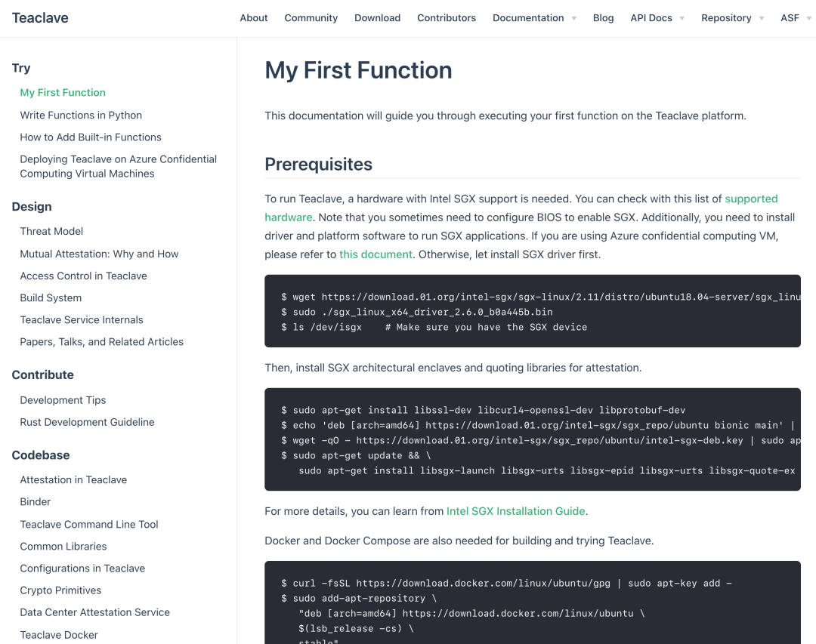The width and height of the screenshot is (816, 644).
Task: Open How to Add Built-in Functions
Action: [91, 137]
